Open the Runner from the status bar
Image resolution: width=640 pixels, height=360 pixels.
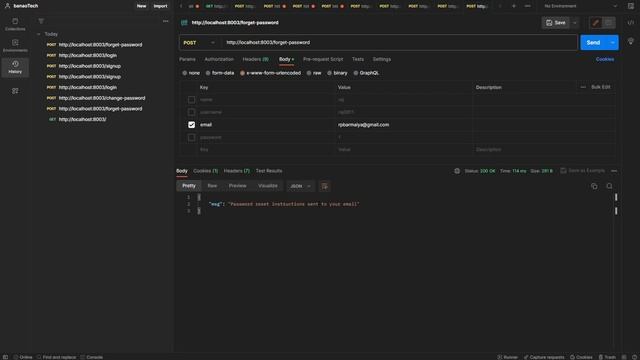(507, 357)
